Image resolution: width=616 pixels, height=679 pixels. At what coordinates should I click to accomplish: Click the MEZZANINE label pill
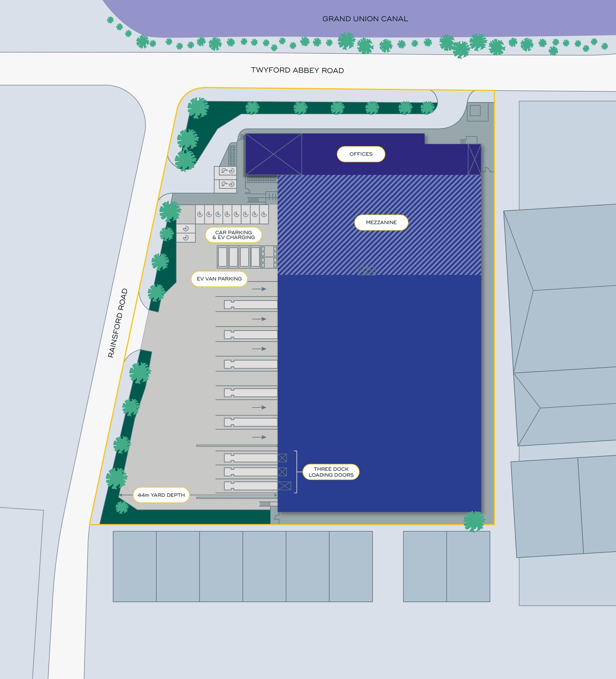click(x=381, y=222)
